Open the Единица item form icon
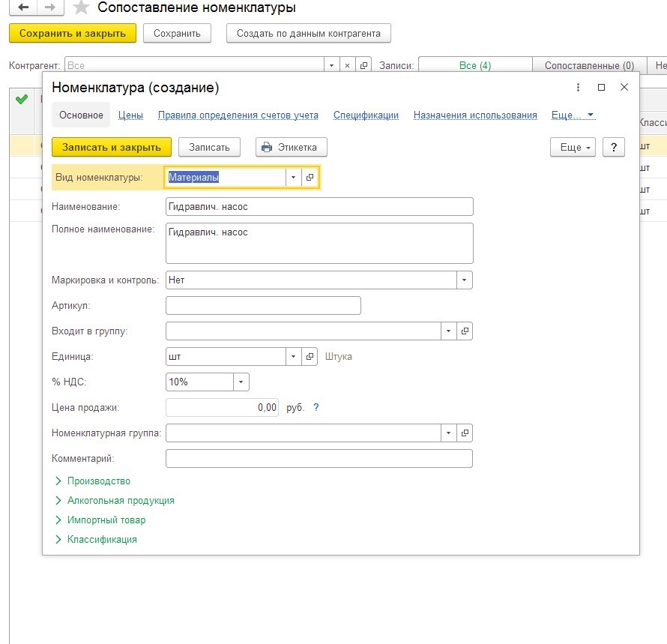 [310, 357]
